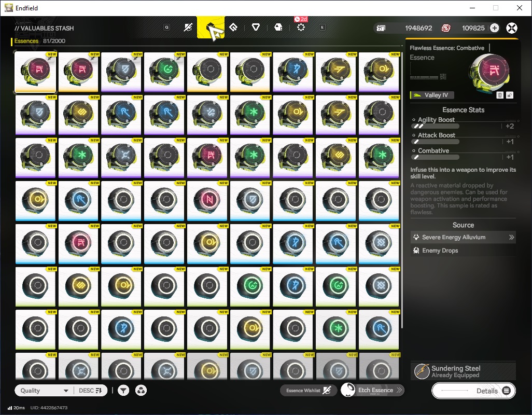The width and height of the screenshot is (532, 415).
Task: Click the Etch Essence button
Action: click(x=372, y=390)
